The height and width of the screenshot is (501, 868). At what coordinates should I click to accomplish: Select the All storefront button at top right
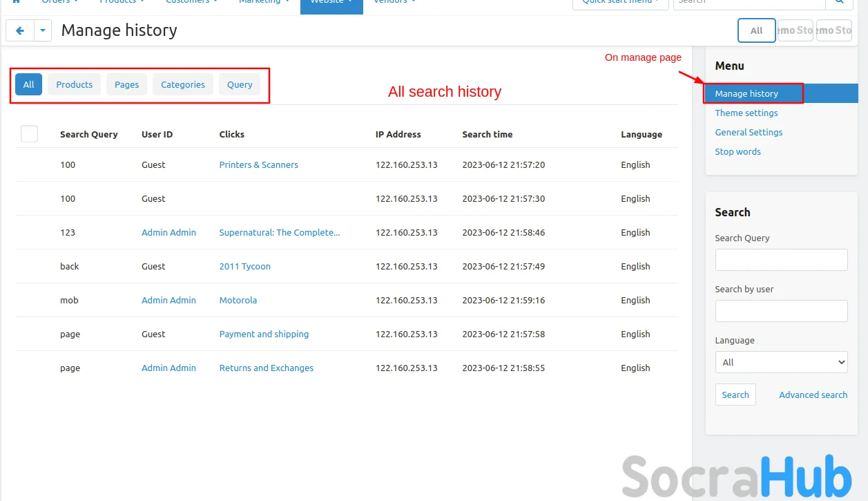pos(756,30)
